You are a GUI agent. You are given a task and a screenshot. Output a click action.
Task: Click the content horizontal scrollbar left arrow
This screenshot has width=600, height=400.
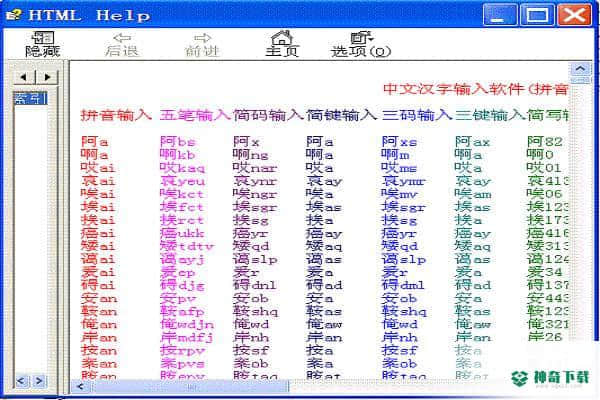(80, 387)
